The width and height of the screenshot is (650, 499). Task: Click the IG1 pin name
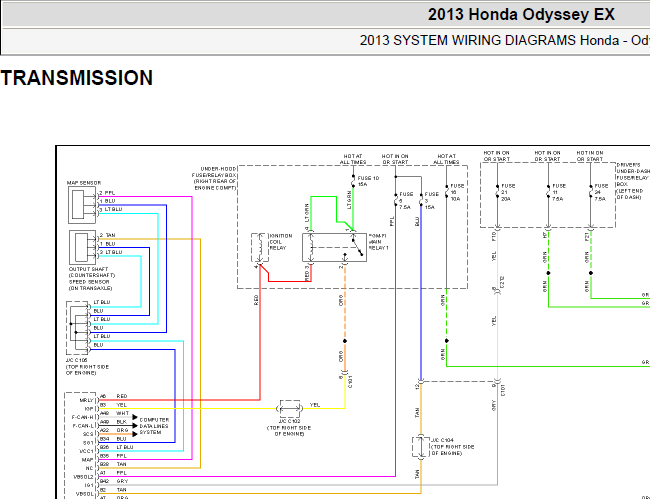pyautogui.click(x=89, y=485)
